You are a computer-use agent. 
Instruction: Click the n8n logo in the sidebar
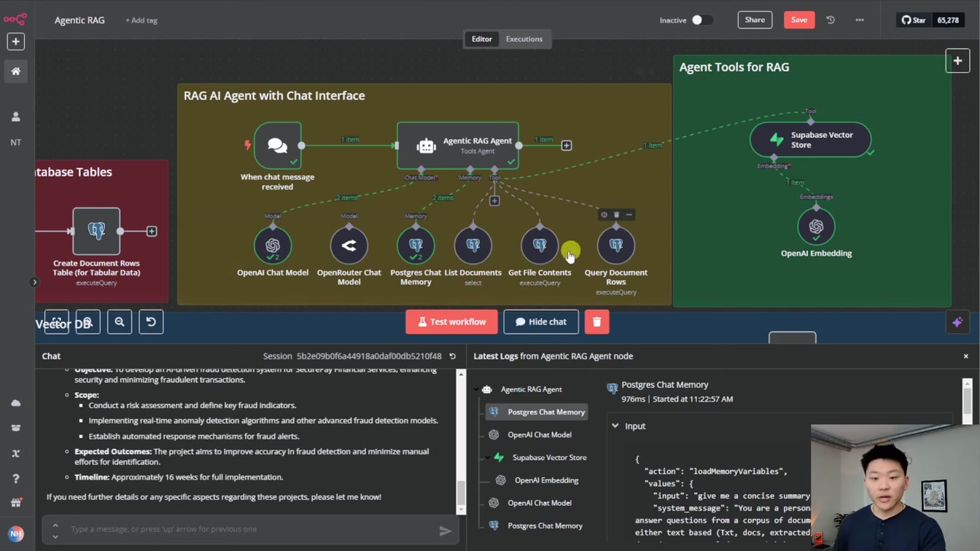15,19
